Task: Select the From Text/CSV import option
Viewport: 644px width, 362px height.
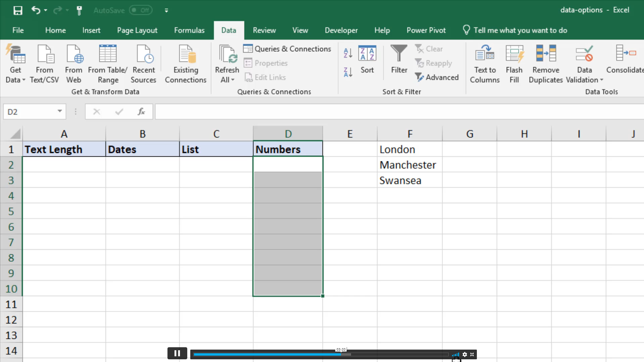Action: [x=45, y=64]
